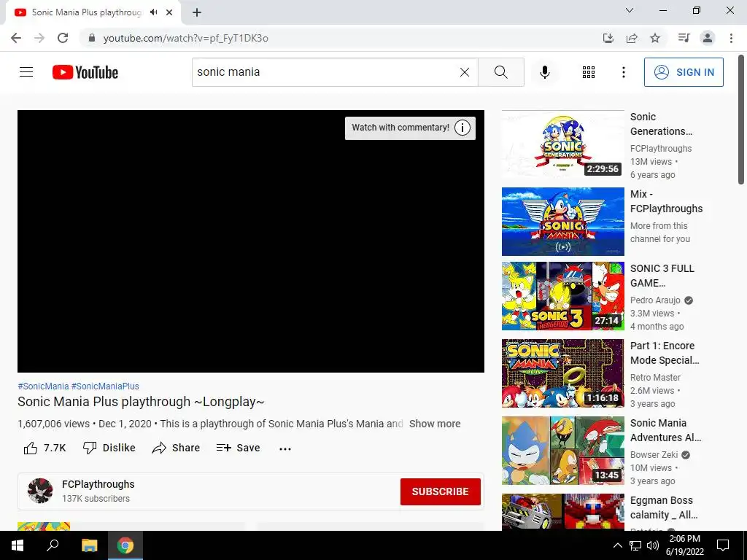Open the notification center icon
The image size is (747, 560).
(723, 545)
